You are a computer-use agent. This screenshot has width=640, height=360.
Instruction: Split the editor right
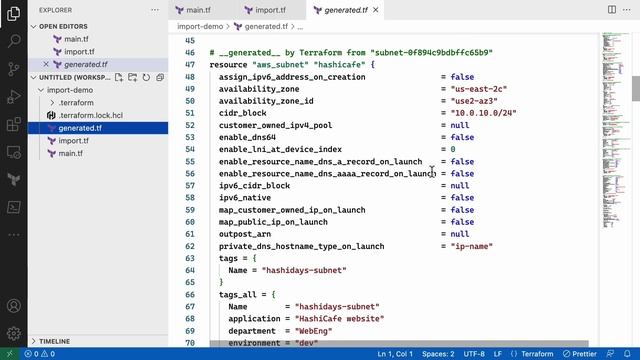(611, 9)
